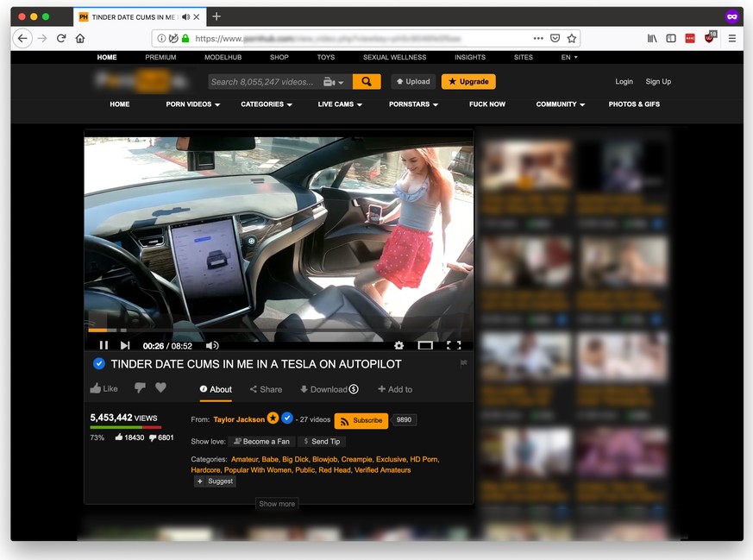Save page to Pocket icon
Image resolution: width=753 pixels, height=560 pixels.
tap(555, 39)
